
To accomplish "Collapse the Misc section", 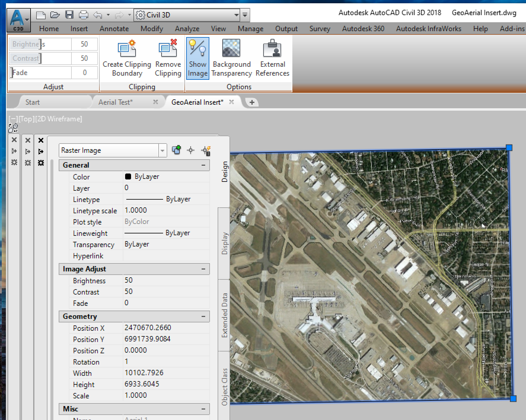I will 203,409.
